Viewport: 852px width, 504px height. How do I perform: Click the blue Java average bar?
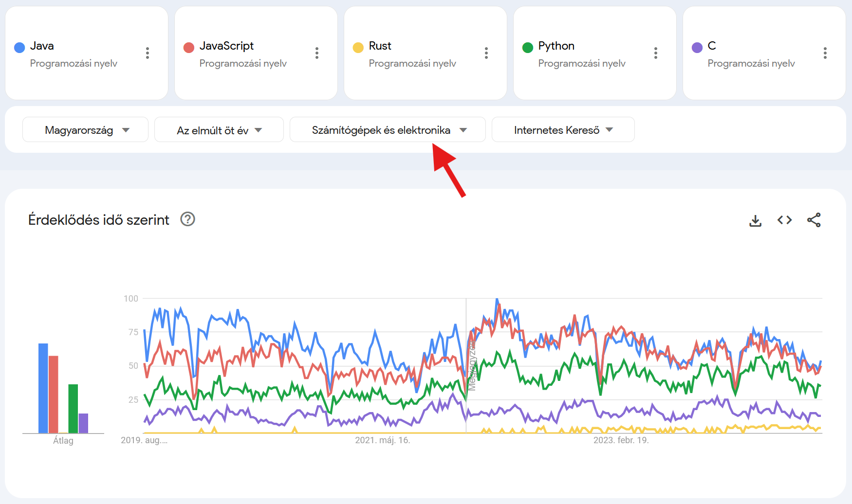coord(43,388)
